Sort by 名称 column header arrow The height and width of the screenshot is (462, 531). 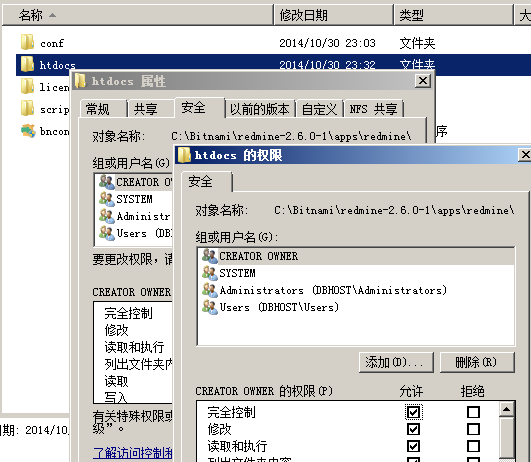coord(52,15)
